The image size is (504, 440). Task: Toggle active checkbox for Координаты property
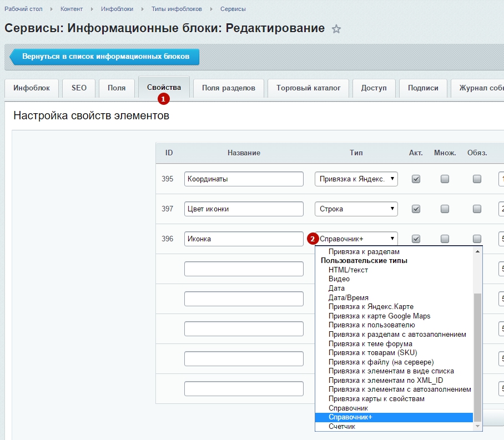[x=416, y=179]
